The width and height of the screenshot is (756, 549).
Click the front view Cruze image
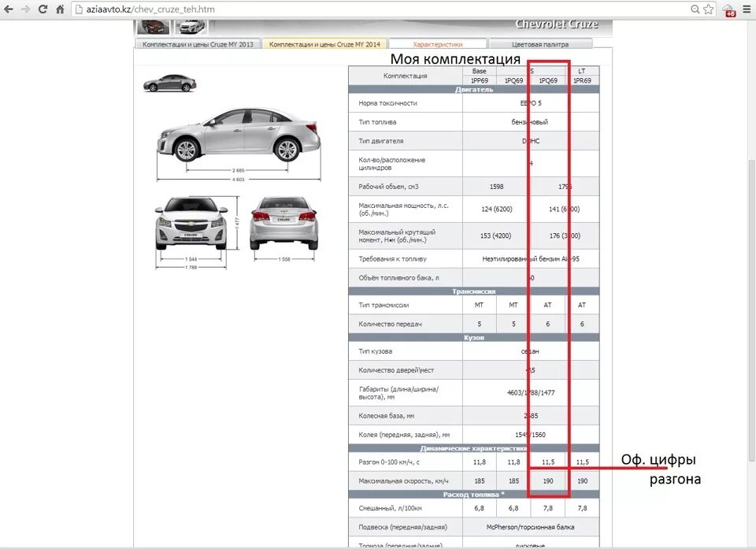191,224
